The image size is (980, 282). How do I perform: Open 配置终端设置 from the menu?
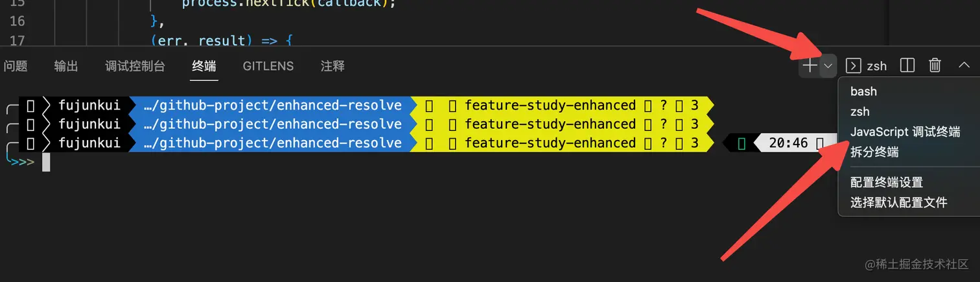tap(886, 183)
